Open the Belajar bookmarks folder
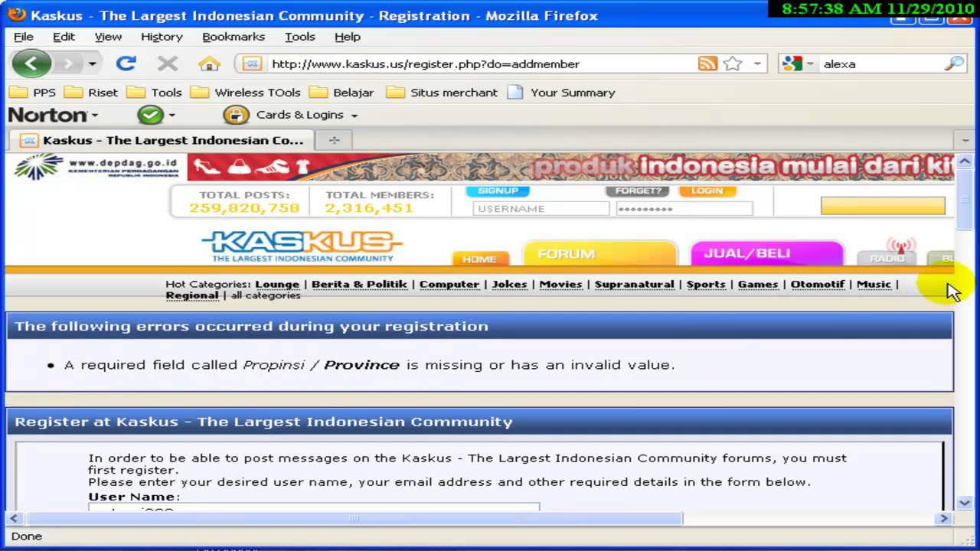This screenshot has height=551, width=980. (342, 93)
